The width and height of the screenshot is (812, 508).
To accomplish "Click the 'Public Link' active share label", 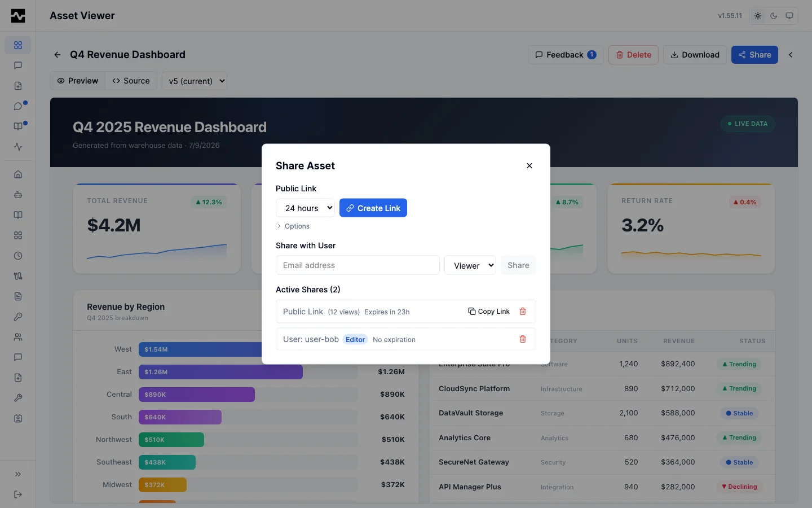I will click(x=303, y=312).
